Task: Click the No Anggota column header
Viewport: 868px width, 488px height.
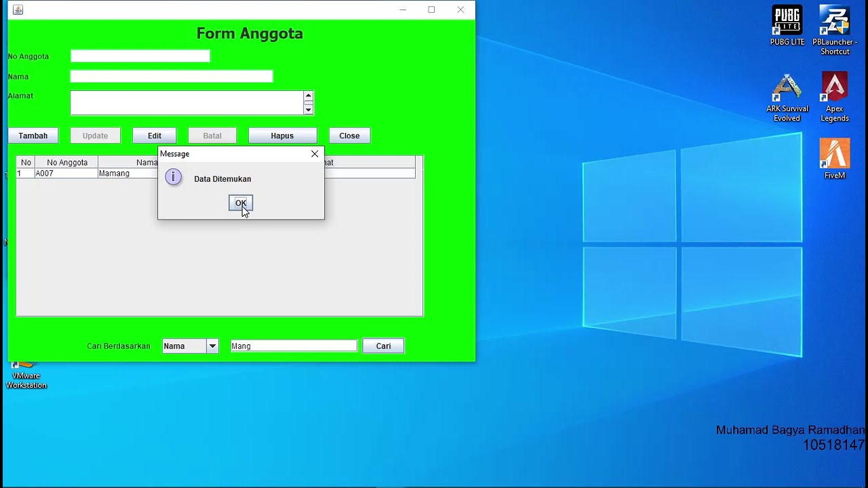Action: tap(66, 163)
